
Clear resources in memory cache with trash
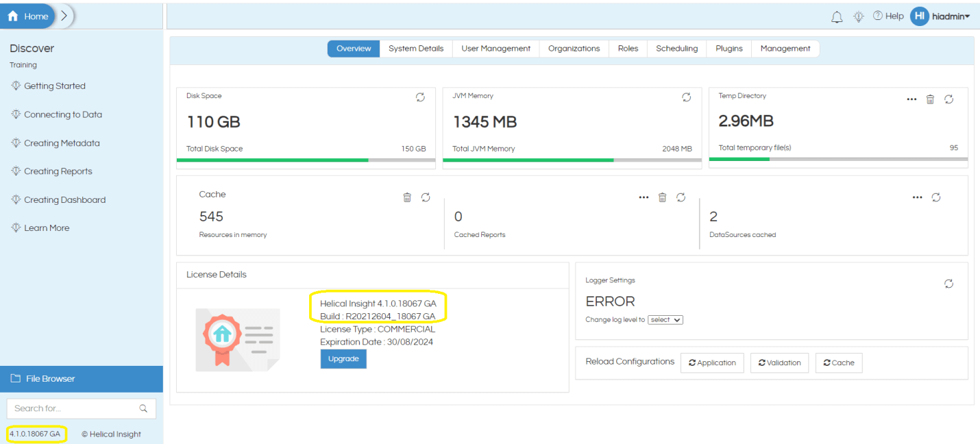tap(407, 197)
